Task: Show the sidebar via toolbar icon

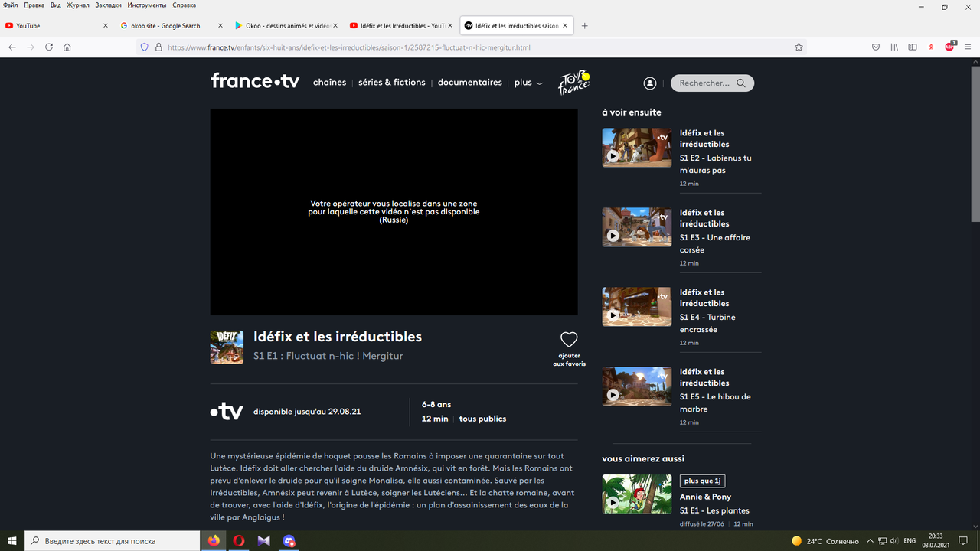Action: [x=913, y=47]
